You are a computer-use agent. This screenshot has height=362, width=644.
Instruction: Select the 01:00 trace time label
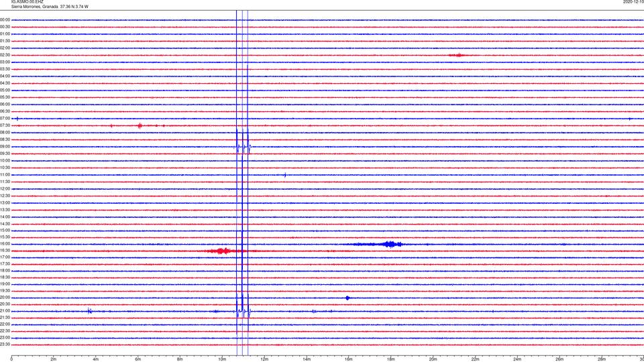tap(5, 34)
